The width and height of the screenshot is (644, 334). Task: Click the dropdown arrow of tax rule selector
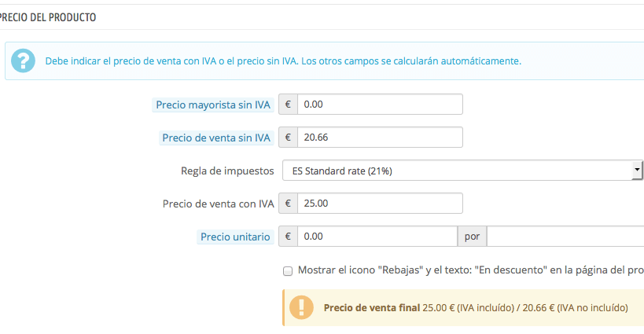pyautogui.click(x=637, y=170)
